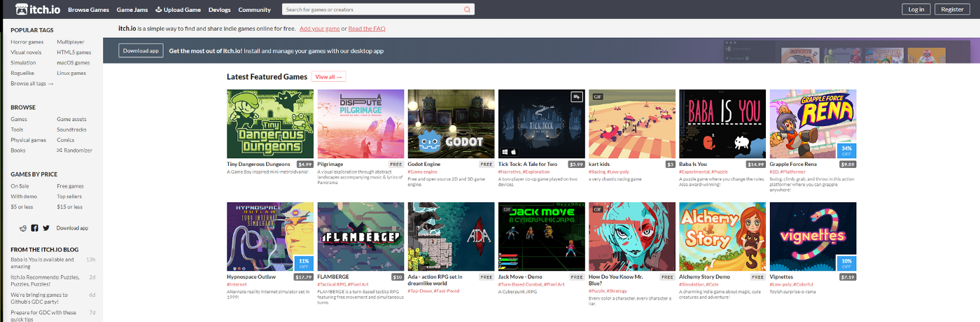Open itch.io Reddit page icon
Screen dimensions: 980x322
pos(23,228)
